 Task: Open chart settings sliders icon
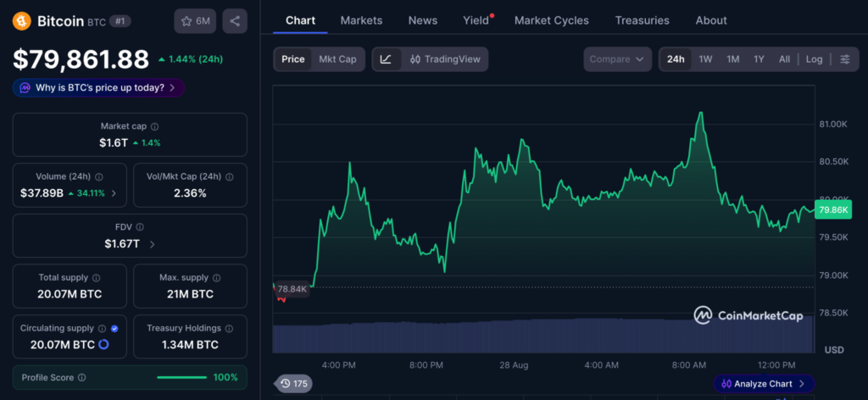(x=845, y=59)
